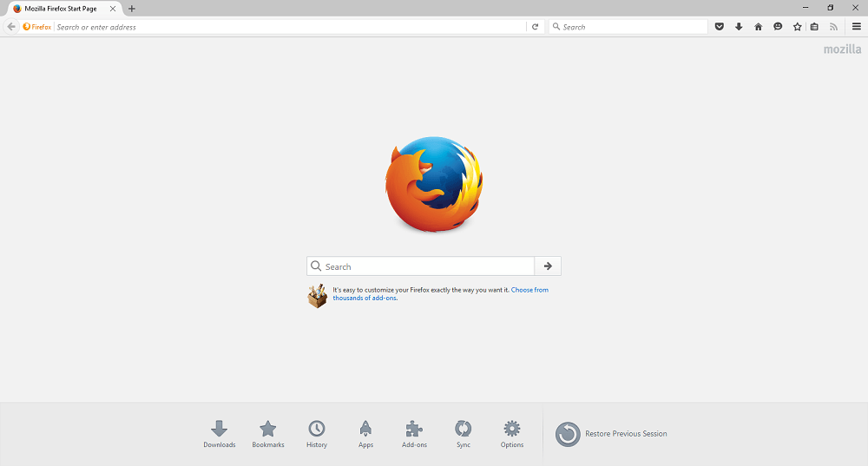Open History from the bottom launcher
Image resolution: width=868 pixels, height=466 pixels.
[317, 434]
